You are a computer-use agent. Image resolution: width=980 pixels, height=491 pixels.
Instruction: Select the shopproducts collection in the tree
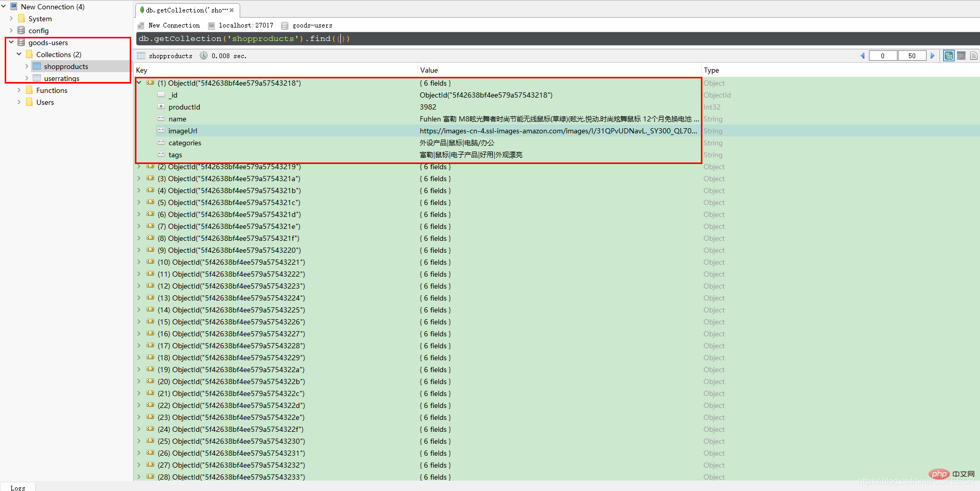66,66
